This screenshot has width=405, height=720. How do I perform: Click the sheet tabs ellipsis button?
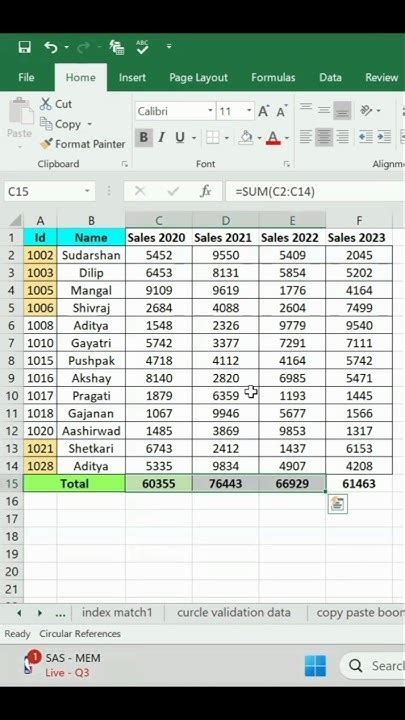click(x=60, y=613)
